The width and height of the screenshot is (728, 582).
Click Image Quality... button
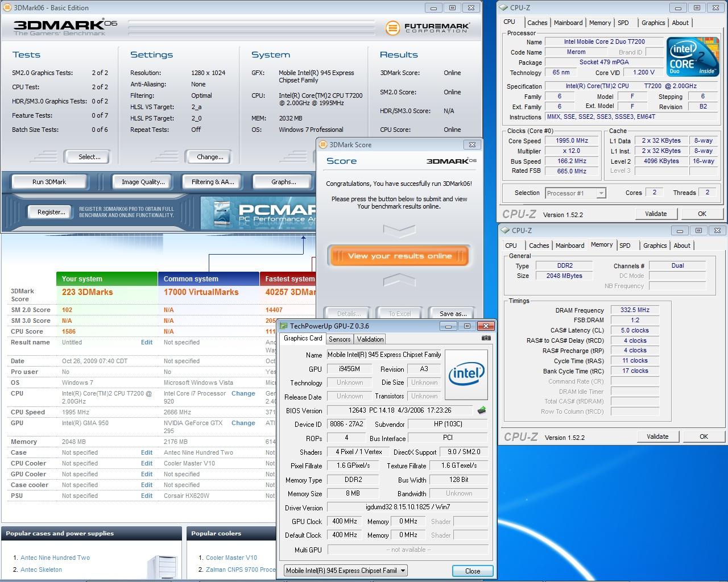tap(143, 182)
